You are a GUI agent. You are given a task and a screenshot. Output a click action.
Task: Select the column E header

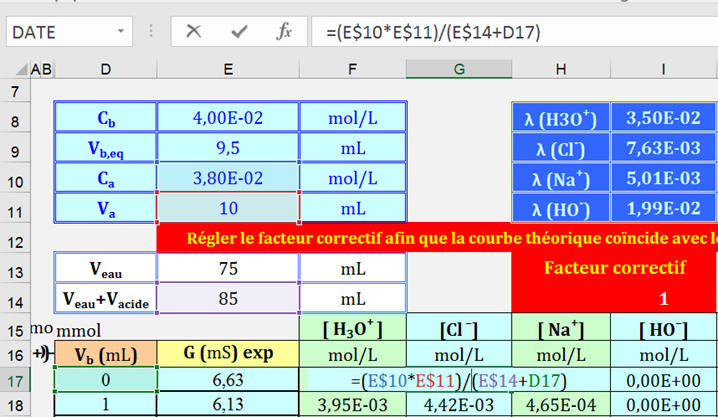pyautogui.click(x=228, y=69)
